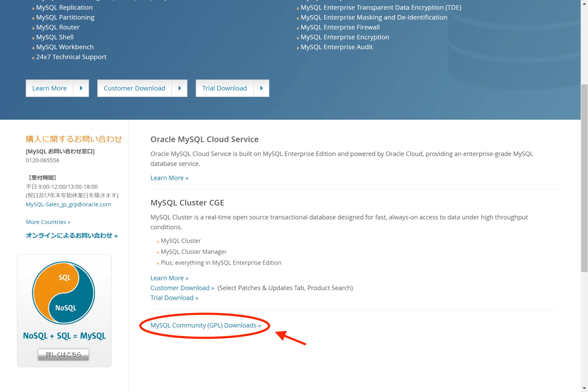Open MySQL Workbench link

(x=65, y=47)
